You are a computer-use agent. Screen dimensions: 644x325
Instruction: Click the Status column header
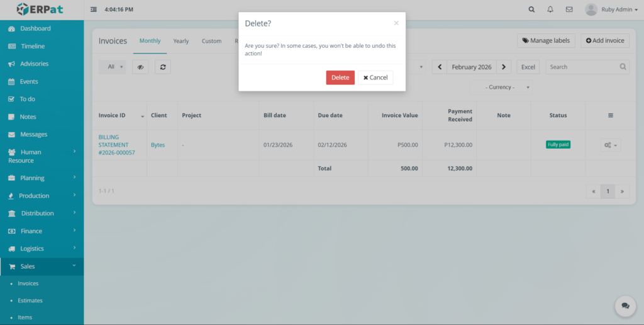coord(558,116)
